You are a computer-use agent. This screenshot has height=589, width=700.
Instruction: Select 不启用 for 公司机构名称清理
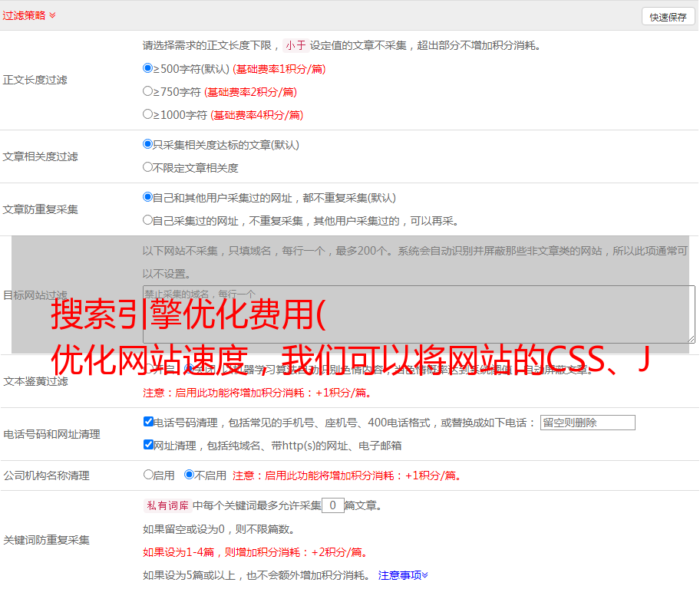pos(190,475)
